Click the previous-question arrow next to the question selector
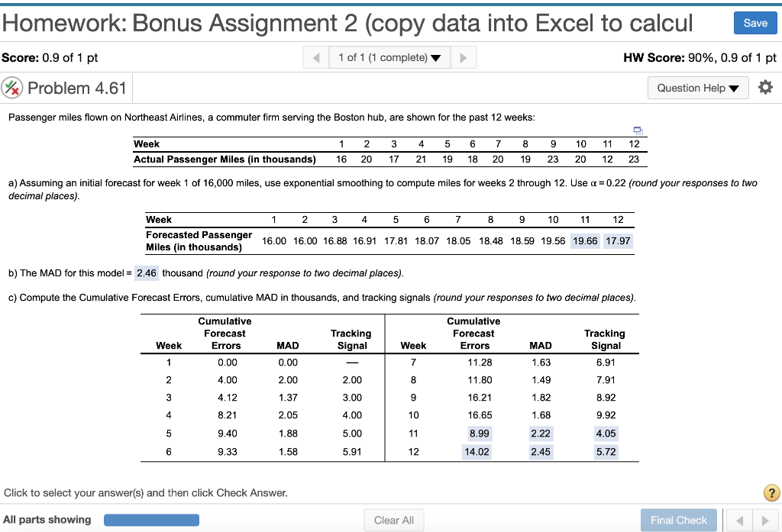Screen dimensions: 782x532 (315, 57)
